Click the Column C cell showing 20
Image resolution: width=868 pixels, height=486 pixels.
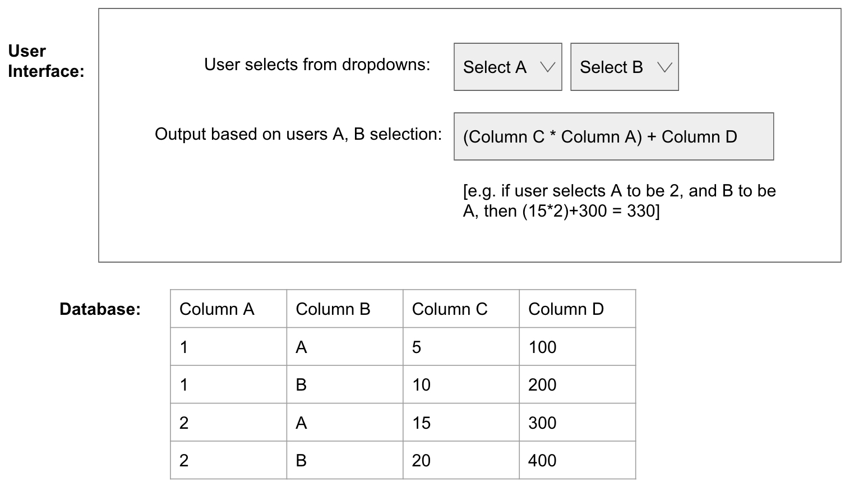(x=460, y=460)
